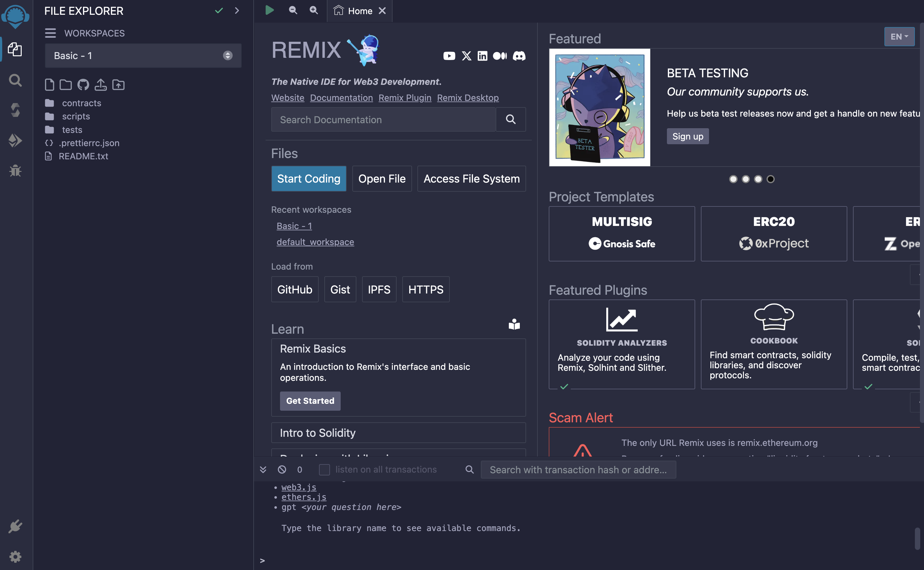Open the Plugin Manager
The height and width of the screenshot is (570, 924).
click(15, 527)
